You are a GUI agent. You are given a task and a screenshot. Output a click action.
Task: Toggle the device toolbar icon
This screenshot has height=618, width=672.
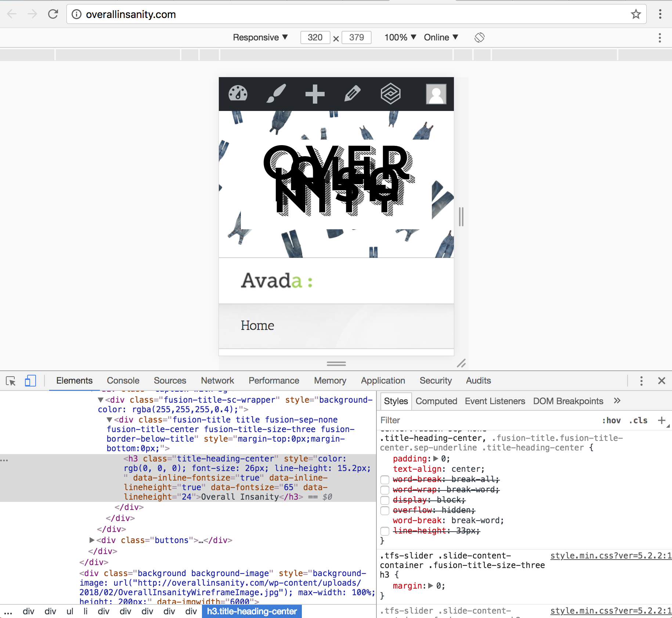(x=30, y=381)
